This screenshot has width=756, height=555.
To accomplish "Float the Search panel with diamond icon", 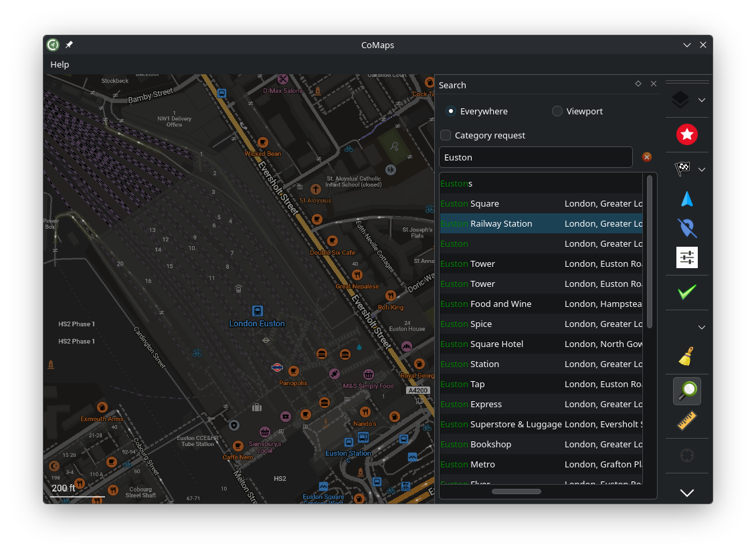I will coord(638,84).
